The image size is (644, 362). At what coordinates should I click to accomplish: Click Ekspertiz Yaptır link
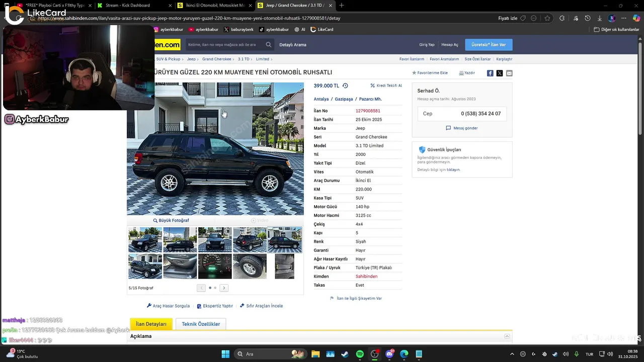215,306
